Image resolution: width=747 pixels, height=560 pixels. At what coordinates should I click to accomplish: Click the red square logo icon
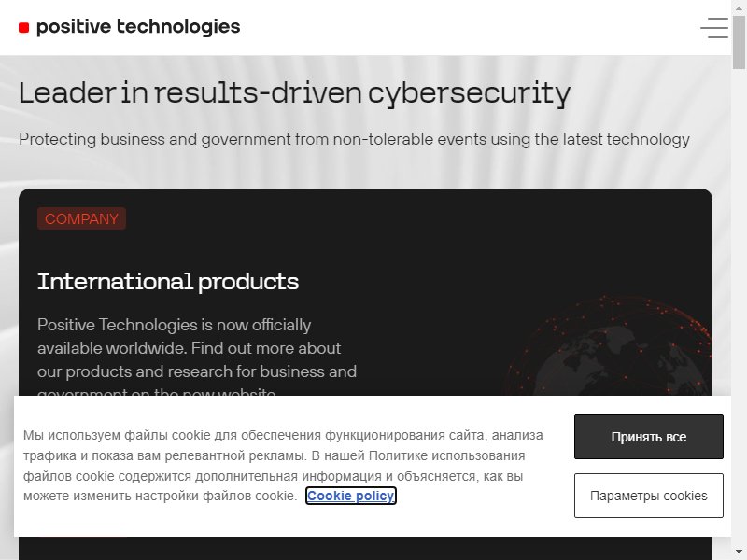pyautogui.click(x=24, y=28)
